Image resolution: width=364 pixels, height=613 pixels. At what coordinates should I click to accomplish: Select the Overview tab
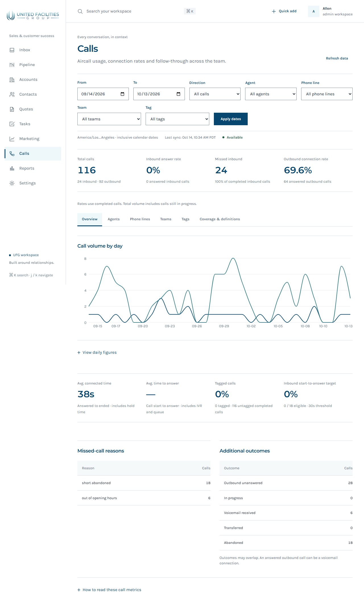90,219
